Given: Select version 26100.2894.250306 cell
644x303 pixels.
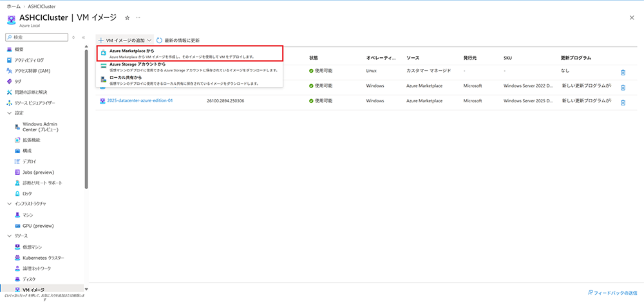Looking at the screenshot, I should tap(225, 101).
